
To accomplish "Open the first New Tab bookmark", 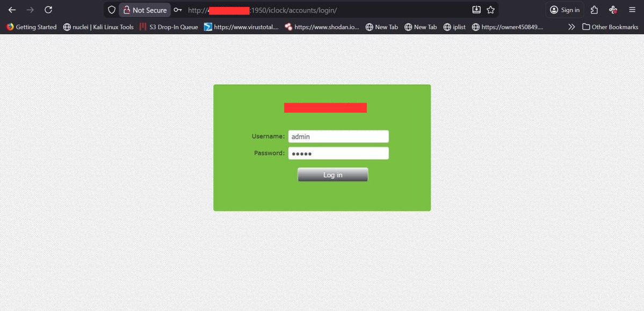I will pos(381,27).
